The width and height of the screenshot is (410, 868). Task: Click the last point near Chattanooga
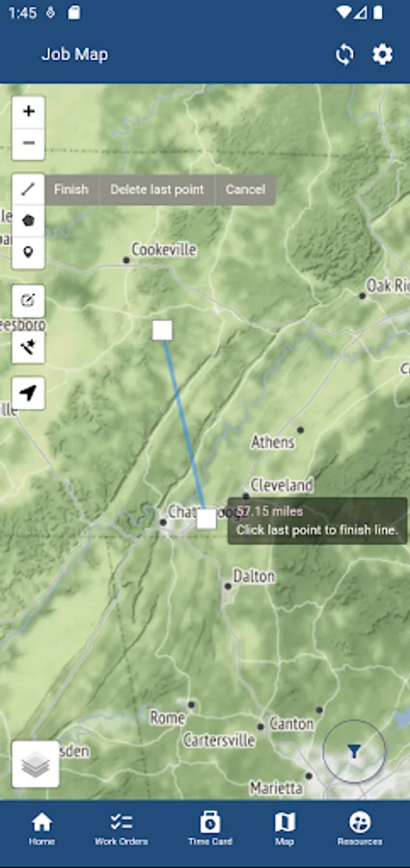coord(206,519)
